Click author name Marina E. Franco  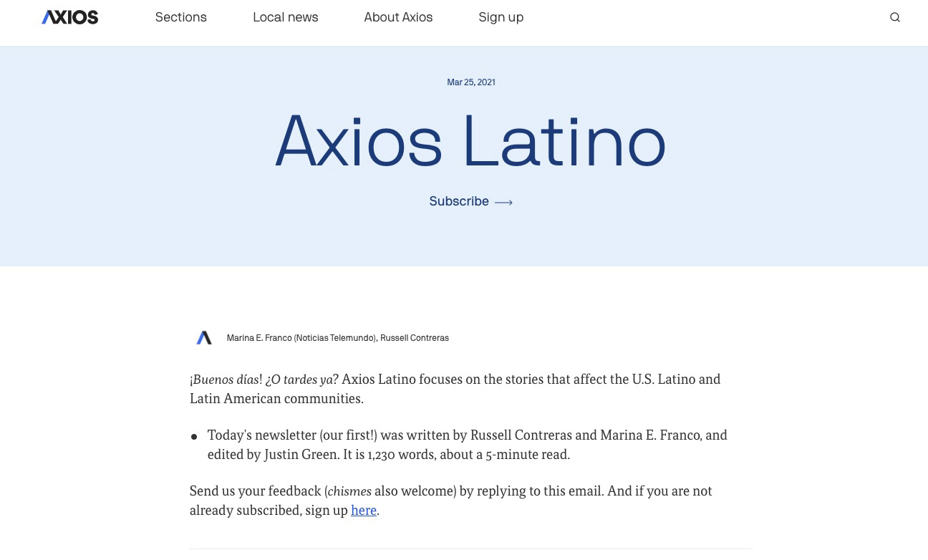[x=258, y=338]
